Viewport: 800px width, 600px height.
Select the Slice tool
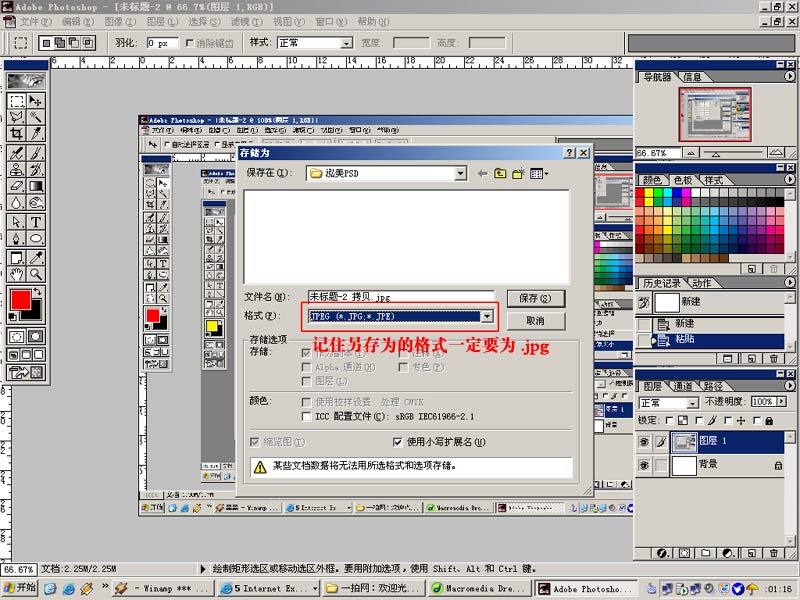35,134
